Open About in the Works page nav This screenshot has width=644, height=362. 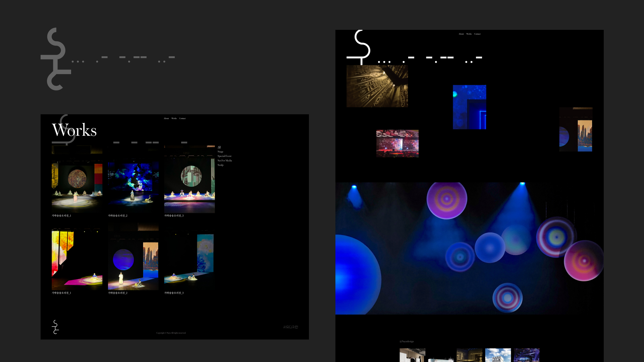click(x=166, y=118)
